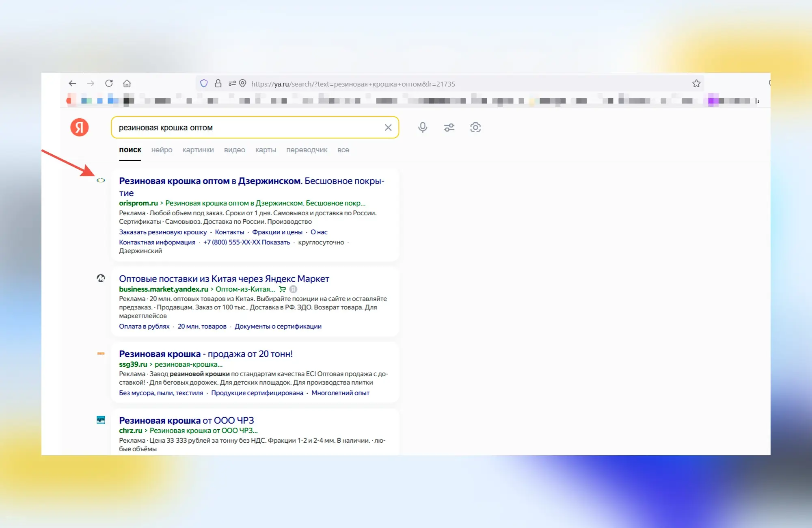Viewport: 812px width, 528px height.
Task: Reload the page with refresh icon
Action: click(x=109, y=84)
